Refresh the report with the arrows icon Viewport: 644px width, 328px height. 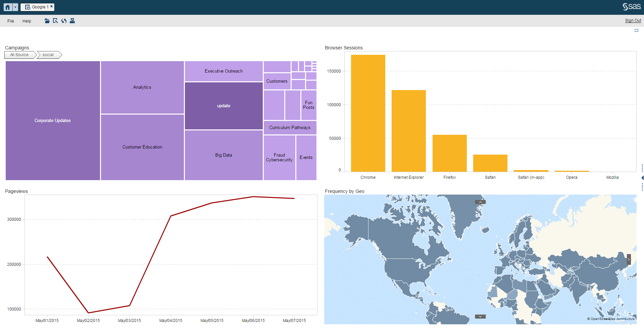coord(64,21)
